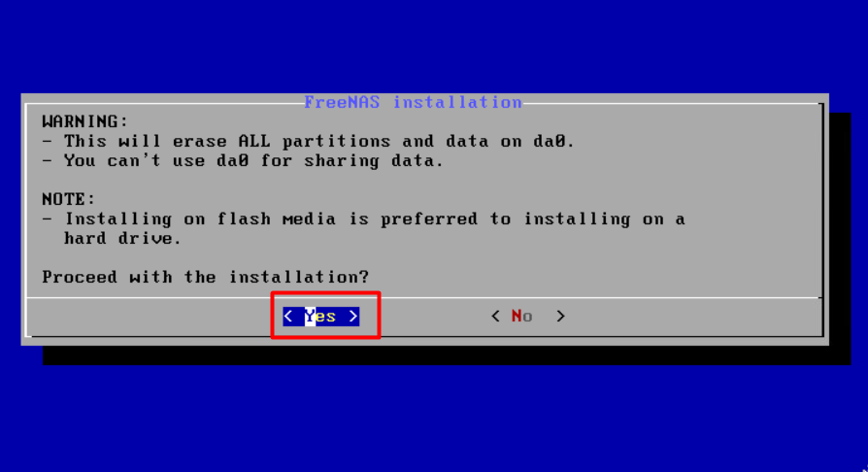Select the flash media is preferred line
Viewport: 868px width, 472px height.
(364, 219)
